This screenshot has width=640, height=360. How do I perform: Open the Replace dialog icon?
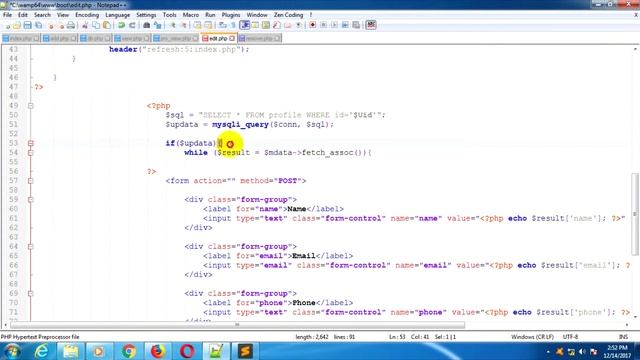coord(158,25)
